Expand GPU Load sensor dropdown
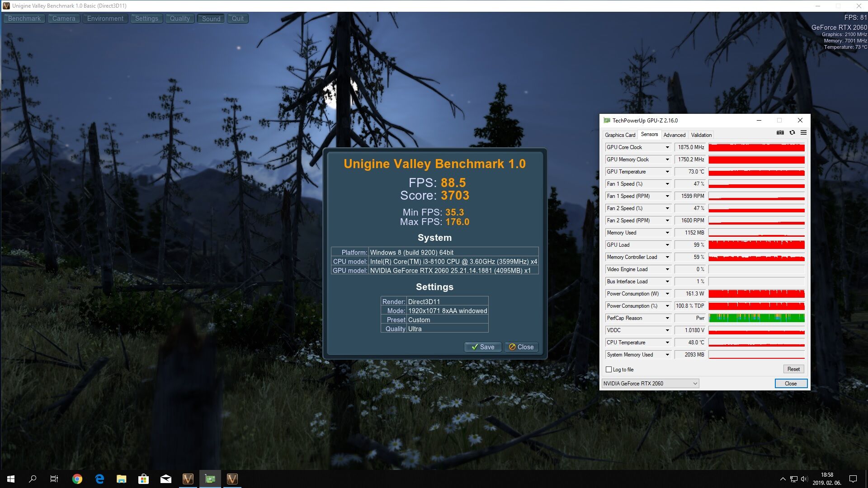This screenshot has height=488, width=868. (x=667, y=245)
